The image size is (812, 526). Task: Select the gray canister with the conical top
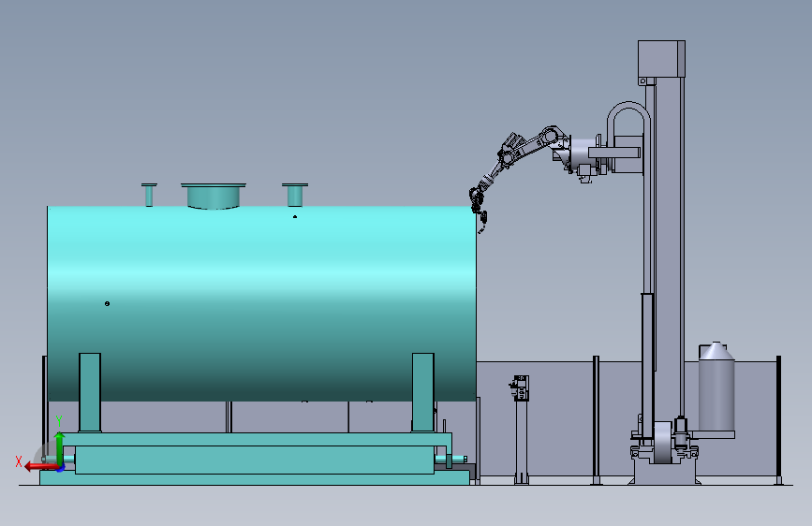[716, 387]
